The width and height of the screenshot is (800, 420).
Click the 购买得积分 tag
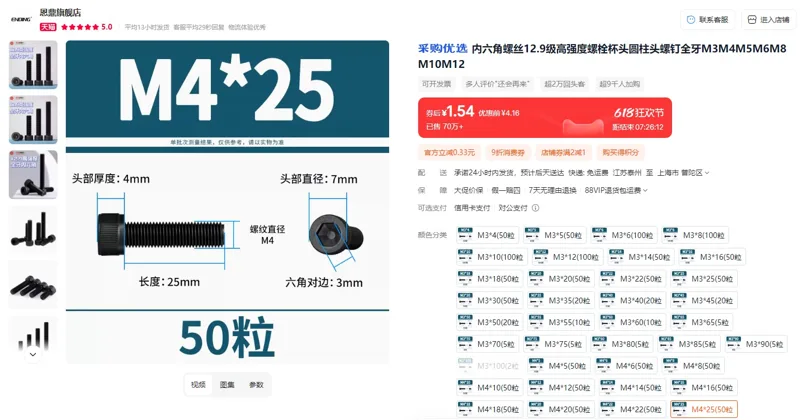point(620,152)
